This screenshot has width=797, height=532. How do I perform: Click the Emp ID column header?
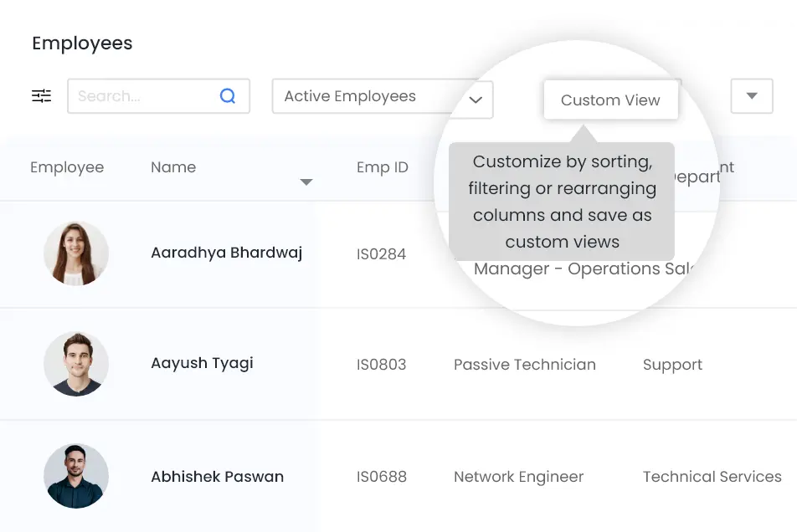click(383, 167)
